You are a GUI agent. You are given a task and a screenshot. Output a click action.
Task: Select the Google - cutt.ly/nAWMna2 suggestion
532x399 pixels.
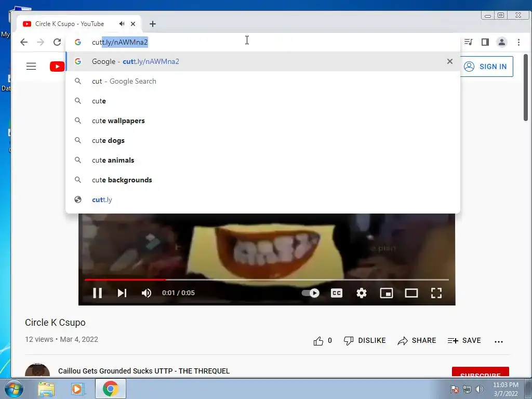click(263, 61)
